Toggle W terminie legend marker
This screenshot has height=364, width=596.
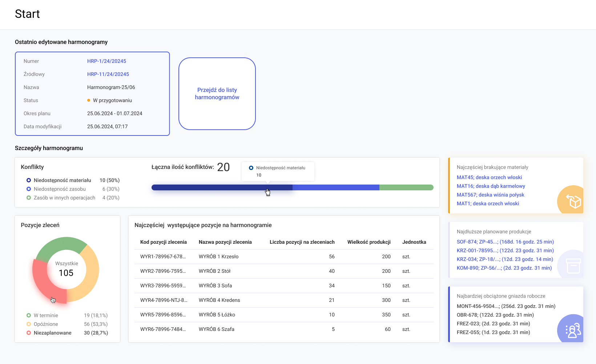pos(29,315)
